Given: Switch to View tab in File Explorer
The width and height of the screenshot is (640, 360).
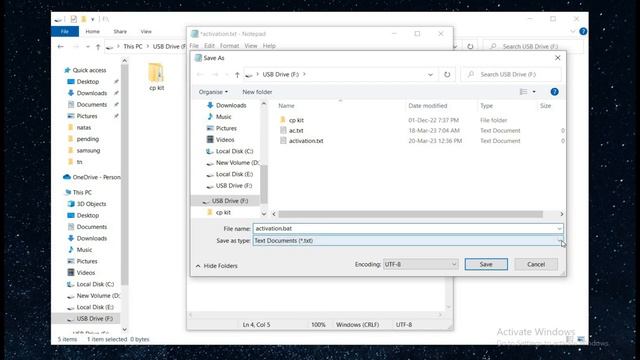Looking at the screenshot, I should coord(146,31).
